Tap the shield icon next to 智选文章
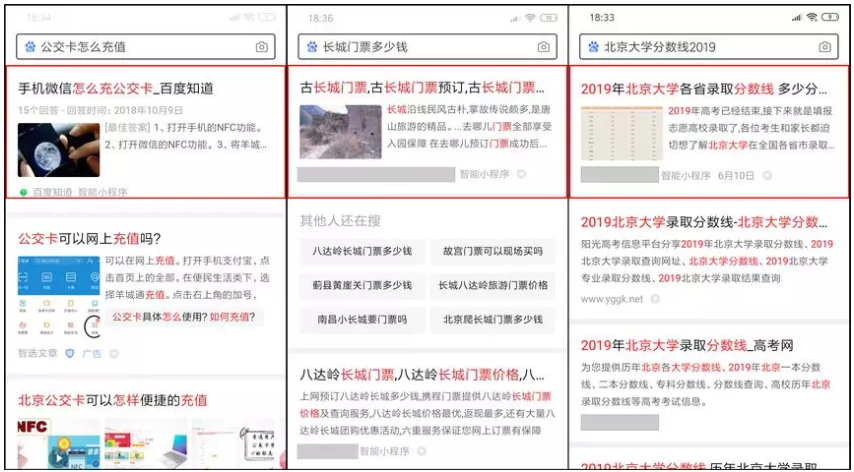 tap(69, 353)
